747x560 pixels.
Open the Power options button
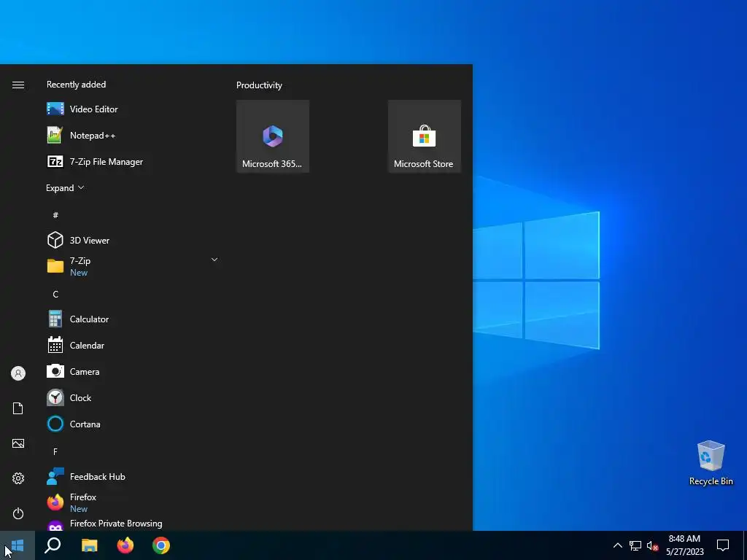pyautogui.click(x=18, y=513)
